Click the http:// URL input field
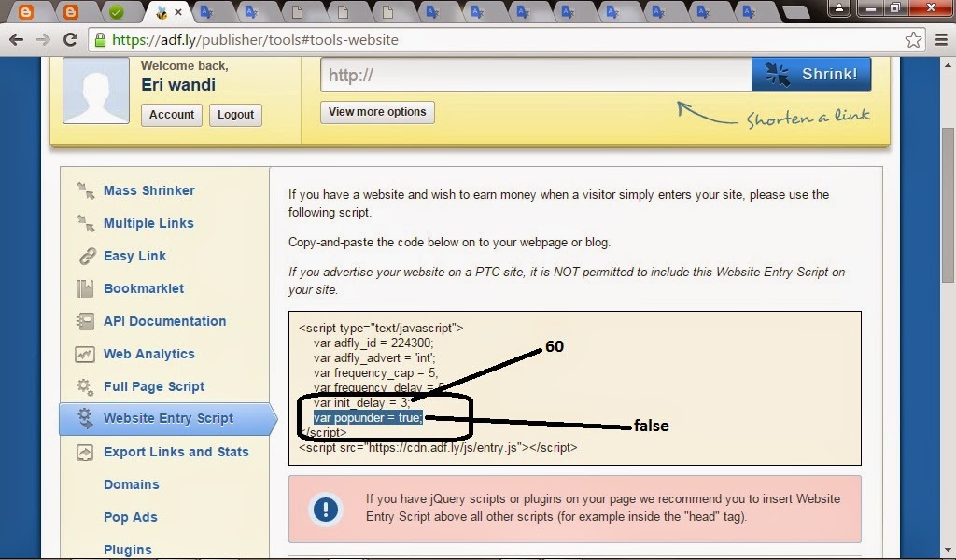 pyautogui.click(x=536, y=75)
